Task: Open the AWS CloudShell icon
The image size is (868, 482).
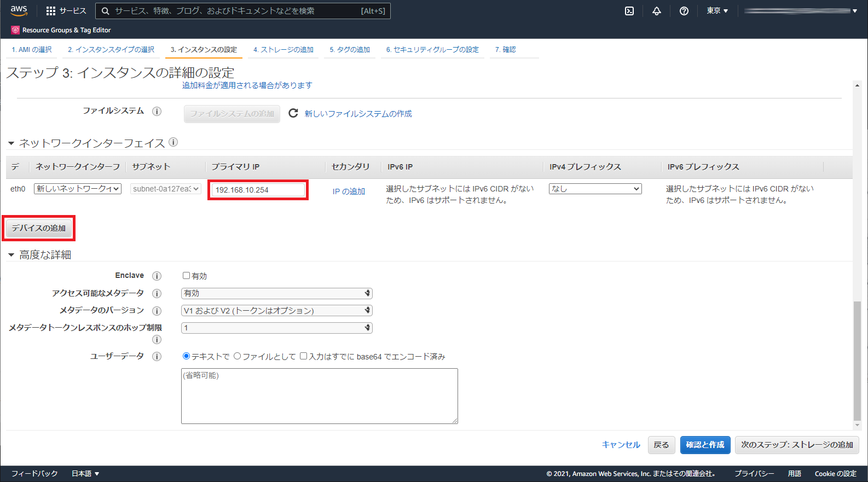Action: (x=629, y=11)
